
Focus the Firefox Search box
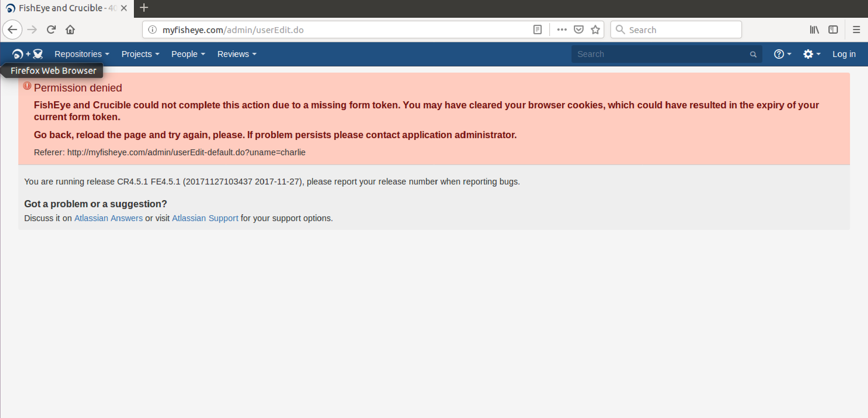(x=676, y=30)
